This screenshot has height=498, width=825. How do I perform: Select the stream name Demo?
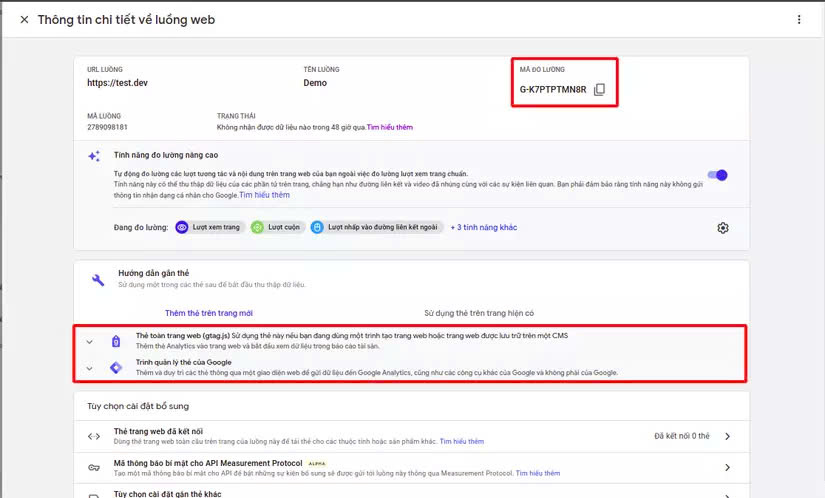(x=315, y=83)
